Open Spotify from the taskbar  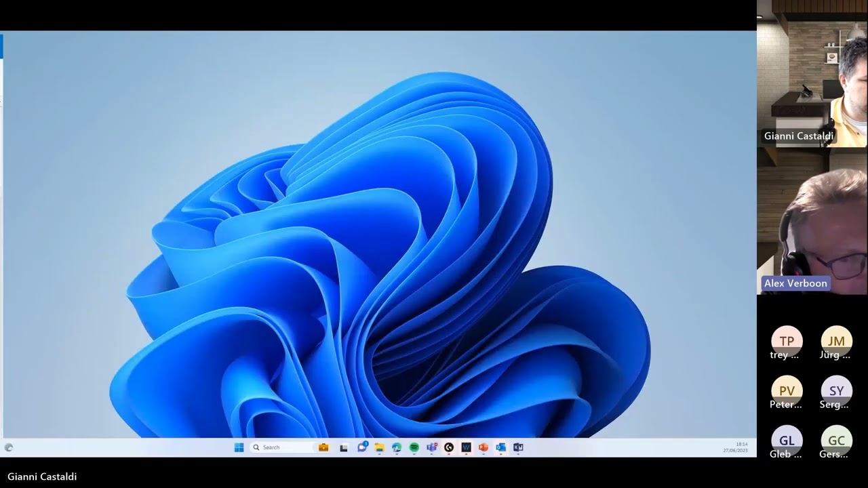point(414,447)
